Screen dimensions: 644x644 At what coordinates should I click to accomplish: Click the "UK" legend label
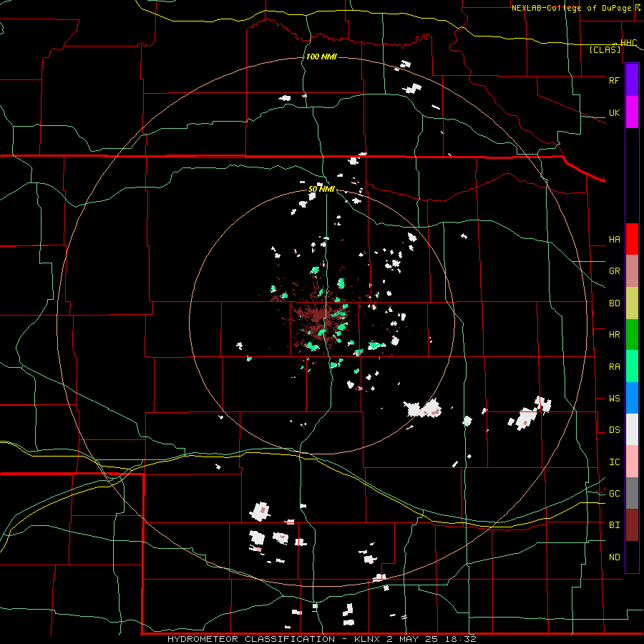coord(614,112)
